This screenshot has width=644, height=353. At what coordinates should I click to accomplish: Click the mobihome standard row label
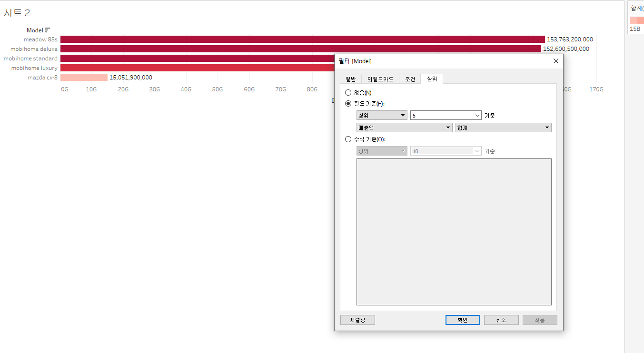click(30, 59)
